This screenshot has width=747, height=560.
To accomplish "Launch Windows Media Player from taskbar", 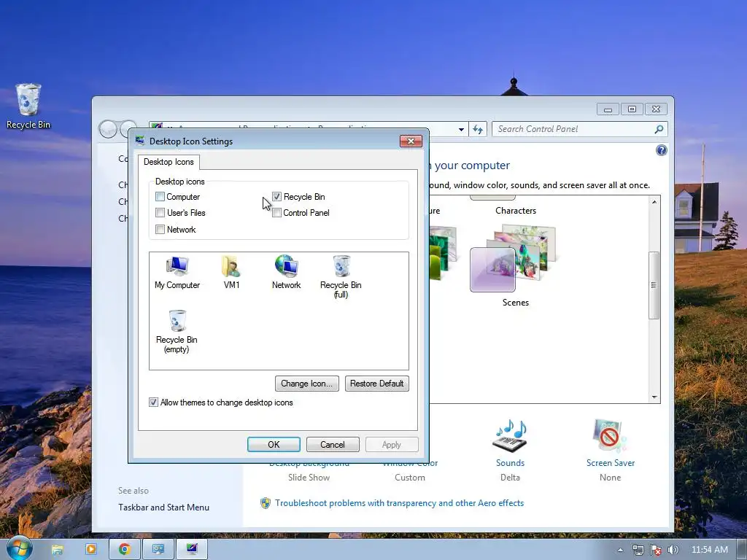I will coord(91,550).
